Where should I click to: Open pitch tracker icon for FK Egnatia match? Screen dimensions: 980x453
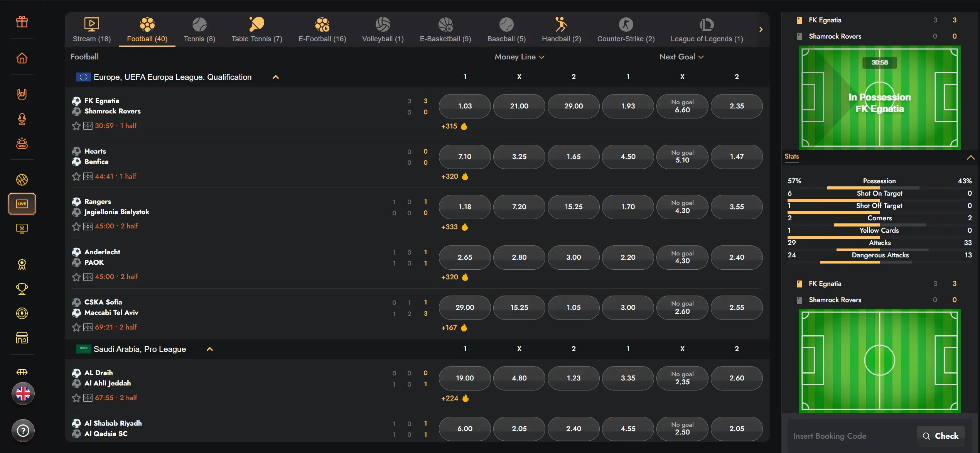88,126
